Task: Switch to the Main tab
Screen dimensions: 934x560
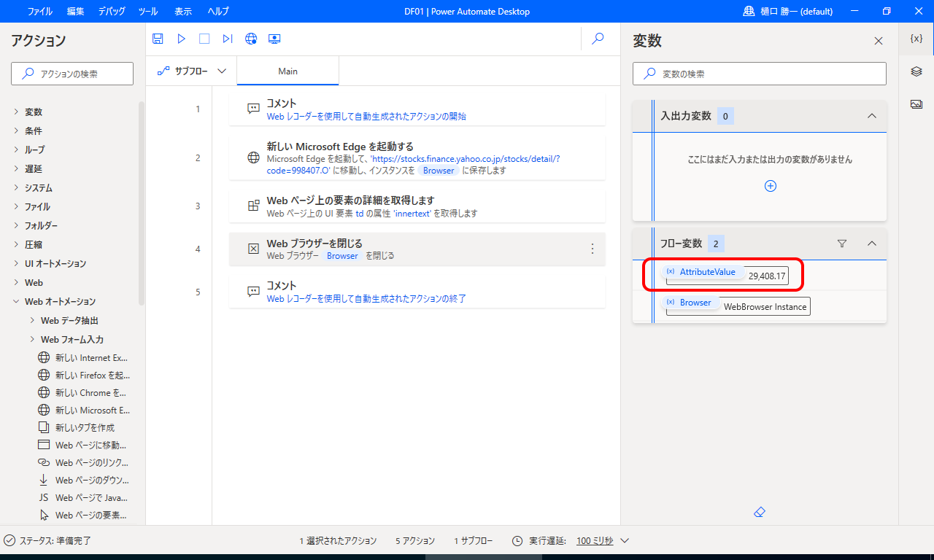Action: 287,71
